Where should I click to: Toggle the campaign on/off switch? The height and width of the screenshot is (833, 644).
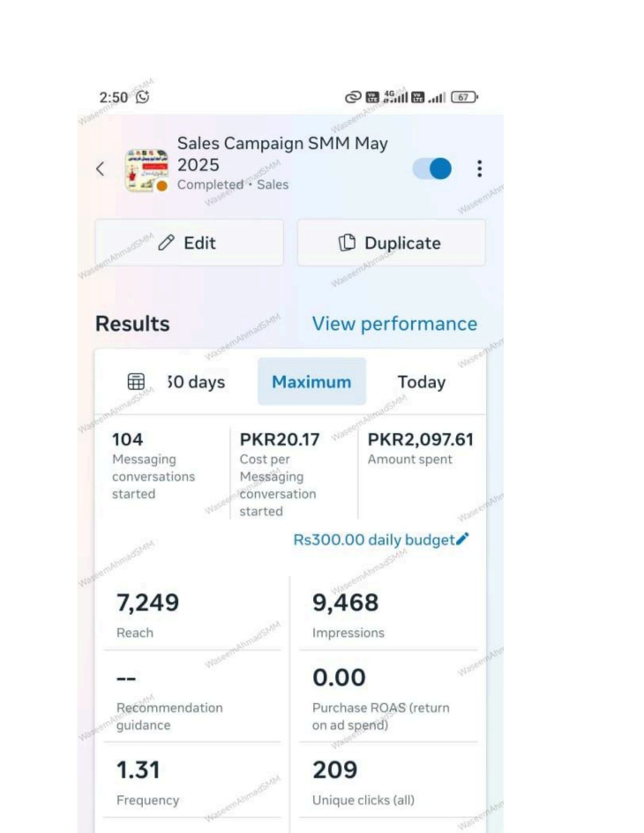(432, 169)
